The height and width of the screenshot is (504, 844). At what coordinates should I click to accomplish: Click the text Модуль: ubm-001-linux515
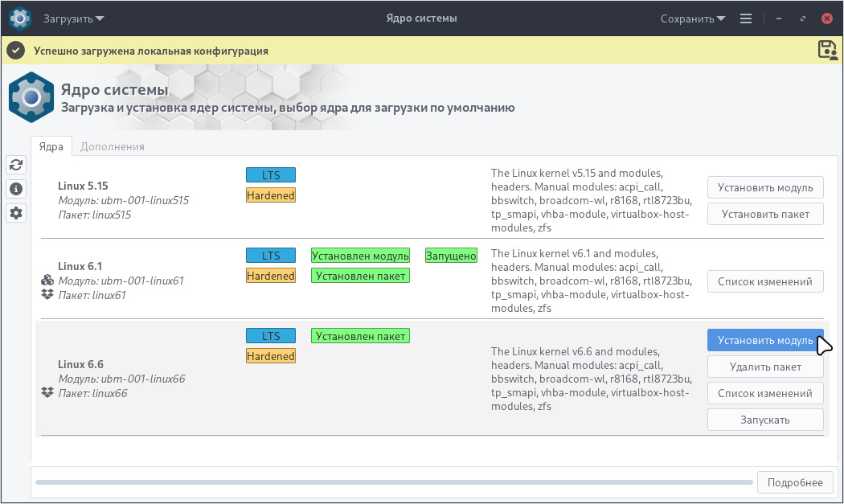click(123, 200)
